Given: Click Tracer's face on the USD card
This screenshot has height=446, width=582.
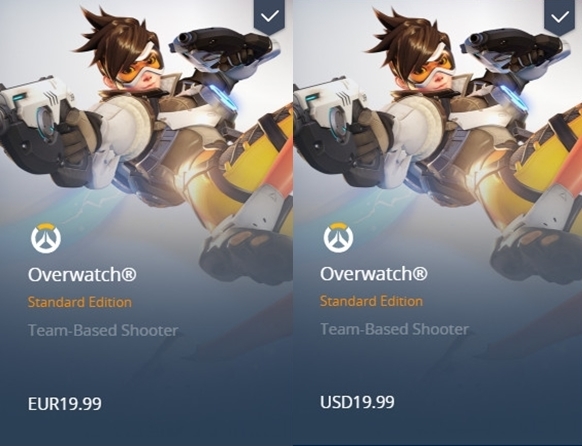Looking at the screenshot, I should (434, 72).
